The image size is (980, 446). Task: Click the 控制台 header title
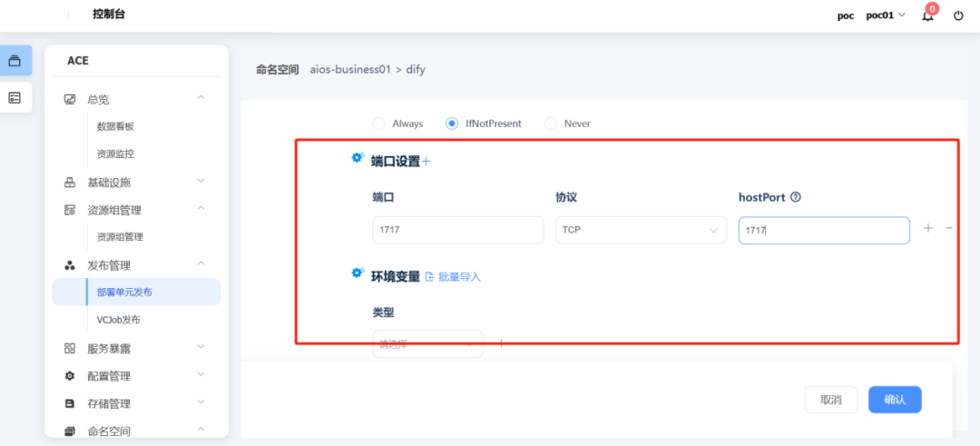tap(109, 15)
